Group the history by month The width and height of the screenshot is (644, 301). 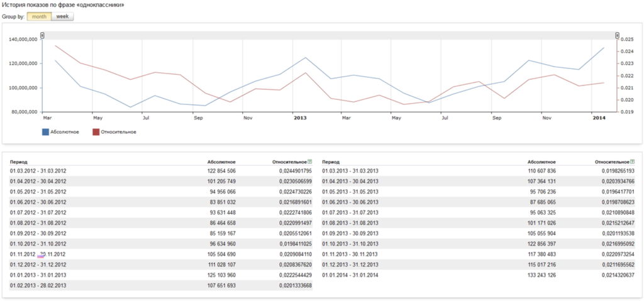pyautogui.click(x=39, y=17)
